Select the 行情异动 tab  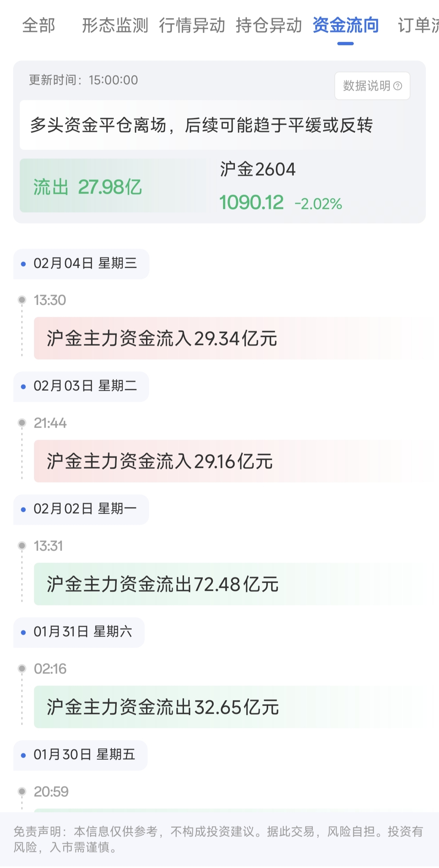point(192,26)
